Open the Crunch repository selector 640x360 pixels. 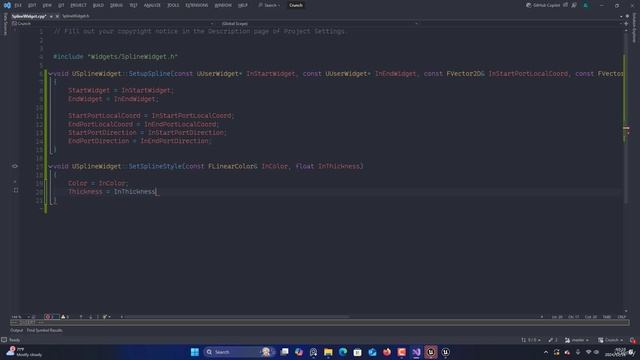611,340
